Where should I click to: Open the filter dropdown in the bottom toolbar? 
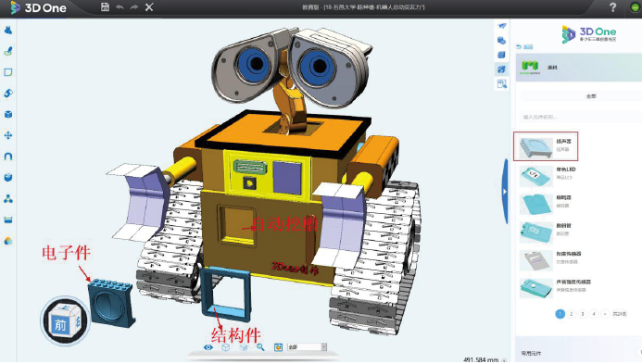coord(307,347)
